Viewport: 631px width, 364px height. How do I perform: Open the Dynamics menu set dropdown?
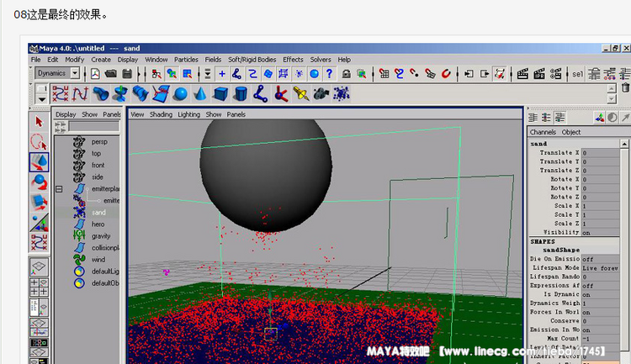(75, 73)
